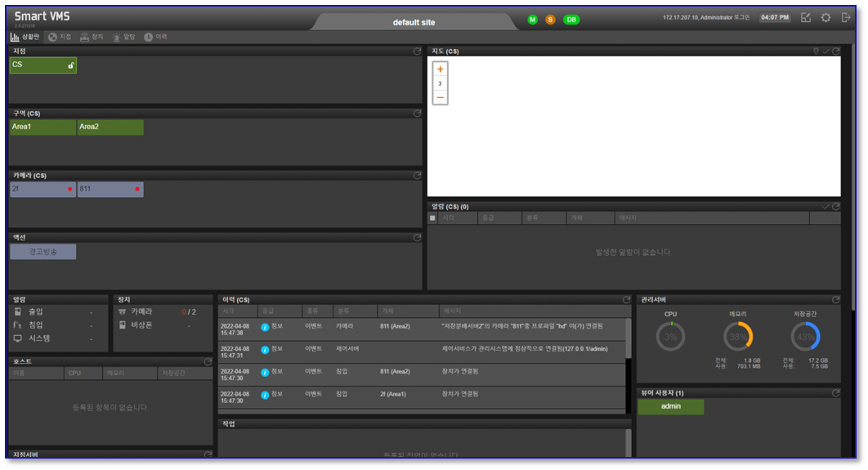Open the settings gear in header
The height and width of the screenshot is (470, 868).
coord(826,18)
